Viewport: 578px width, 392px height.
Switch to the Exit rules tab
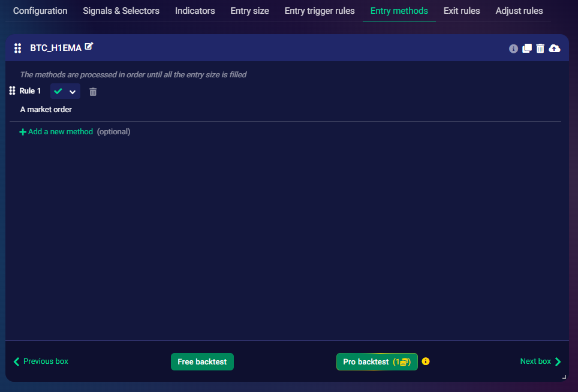(x=462, y=11)
